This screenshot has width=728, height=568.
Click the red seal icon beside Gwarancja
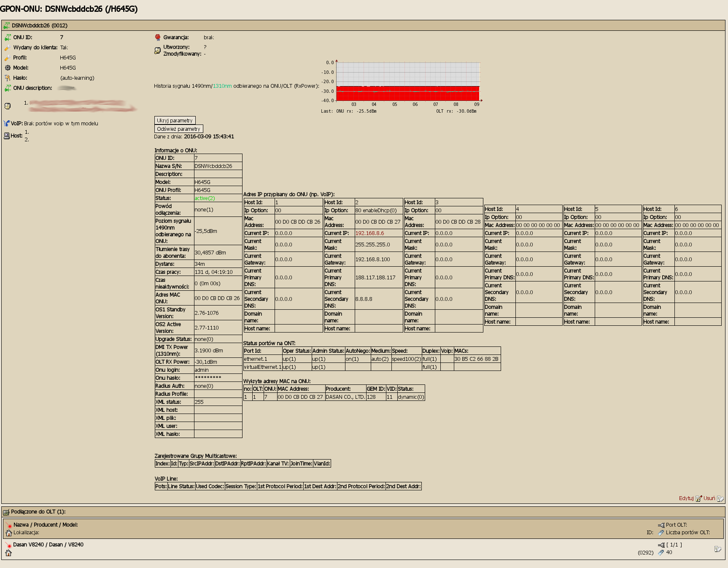[x=158, y=38]
